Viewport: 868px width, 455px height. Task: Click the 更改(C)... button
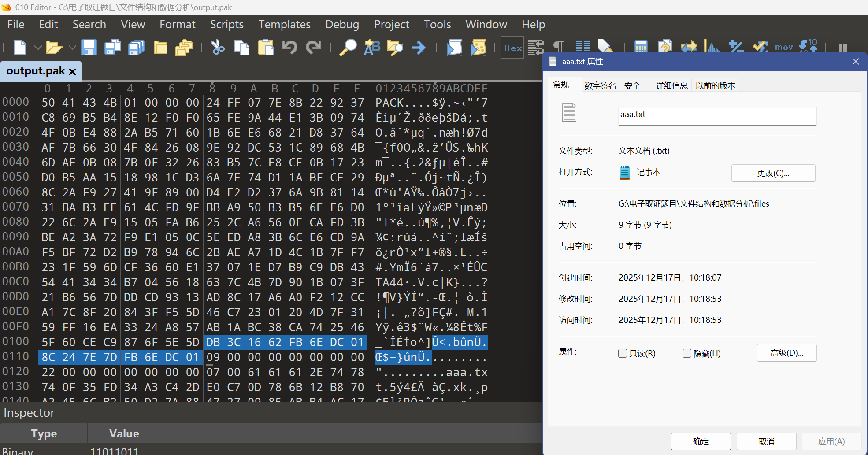click(x=773, y=173)
